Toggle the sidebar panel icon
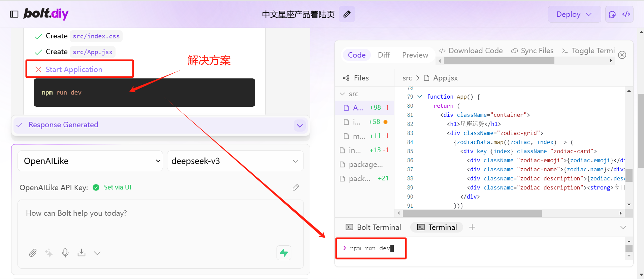The width and height of the screenshot is (644, 279). (14, 14)
